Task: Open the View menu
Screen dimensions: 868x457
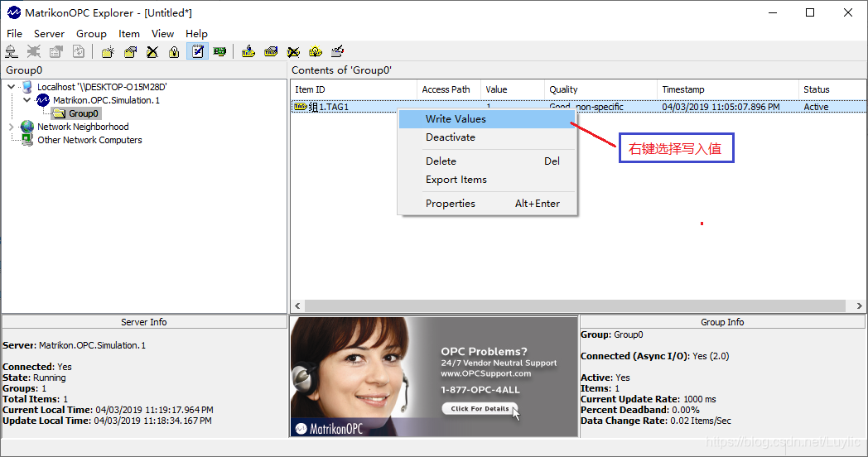Action: click(x=162, y=34)
